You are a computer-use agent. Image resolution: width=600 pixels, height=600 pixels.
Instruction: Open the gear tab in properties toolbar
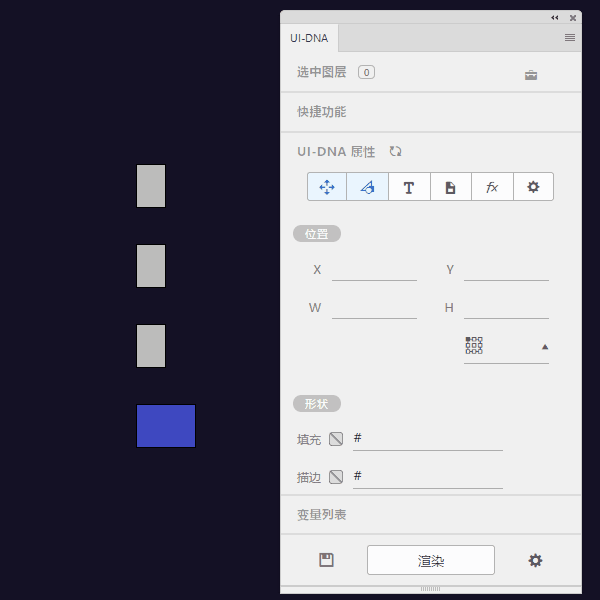coord(533,187)
